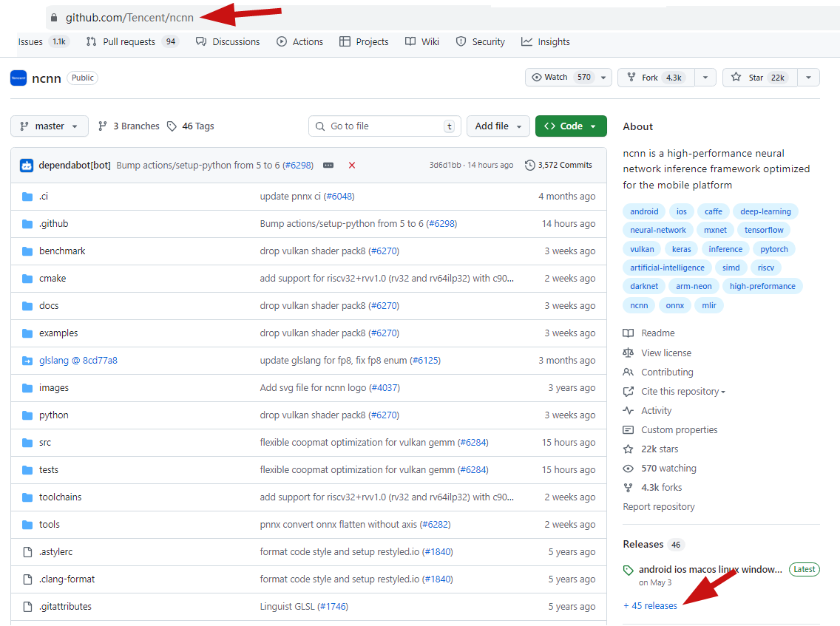Open Fork options dropdown arrow
840x626 pixels.
click(x=705, y=78)
